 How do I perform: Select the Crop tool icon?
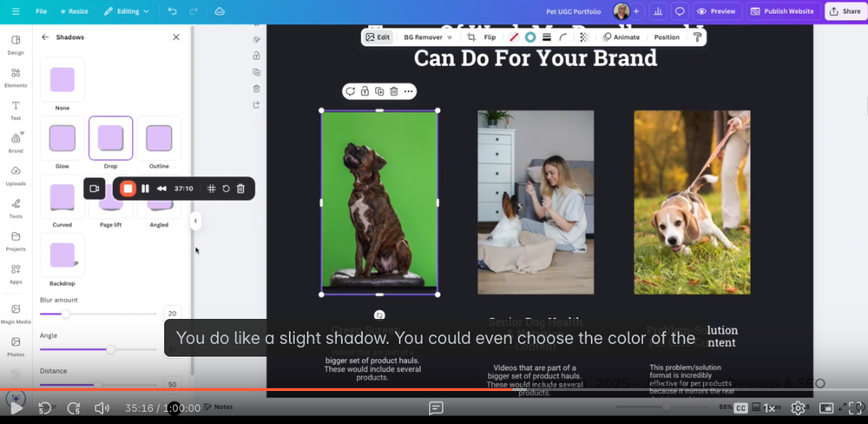(471, 37)
